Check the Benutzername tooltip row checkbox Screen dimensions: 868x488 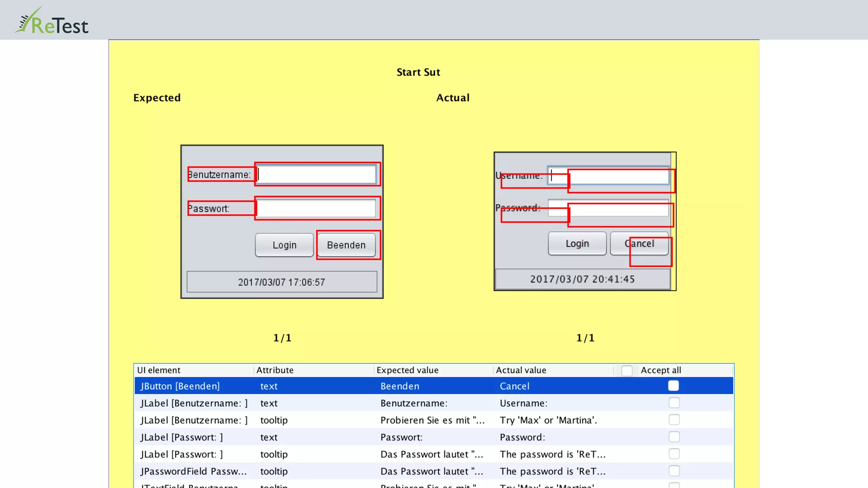pos(674,420)
